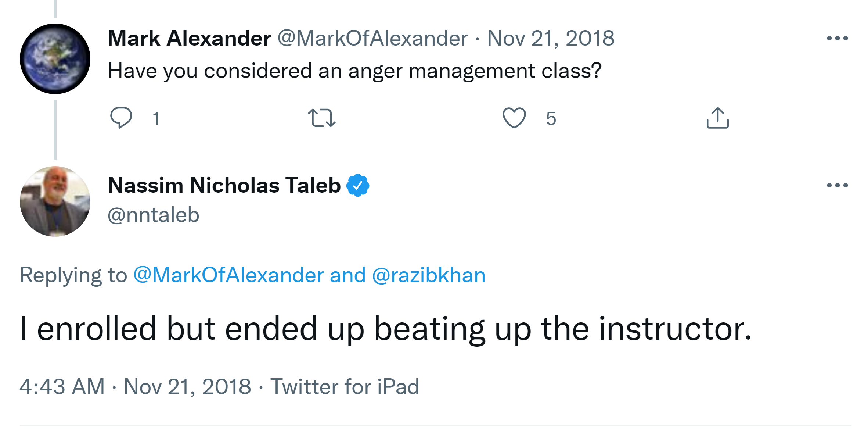
Task: Open Mark Alexander's Earth profile picture
Action: [55, 59]
